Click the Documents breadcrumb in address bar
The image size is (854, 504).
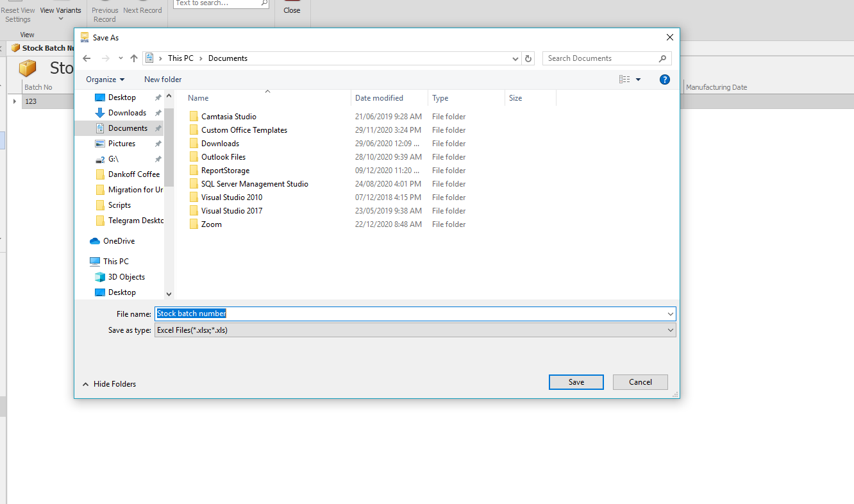(x=228, y=58)
